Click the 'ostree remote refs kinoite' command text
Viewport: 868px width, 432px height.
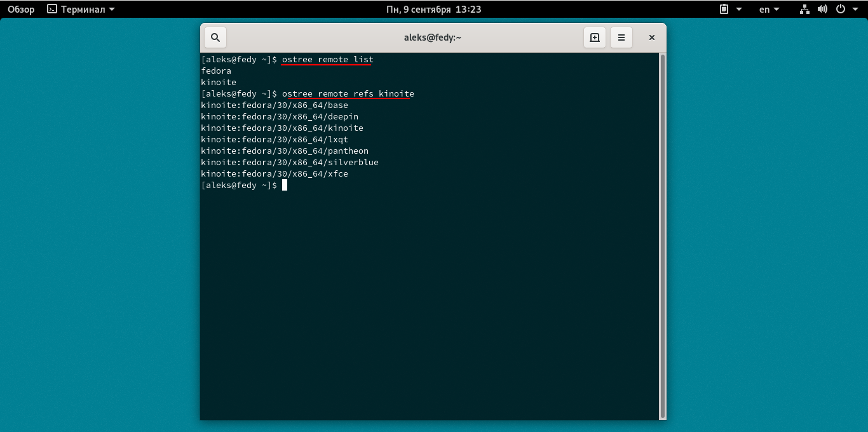coord(348,94)
